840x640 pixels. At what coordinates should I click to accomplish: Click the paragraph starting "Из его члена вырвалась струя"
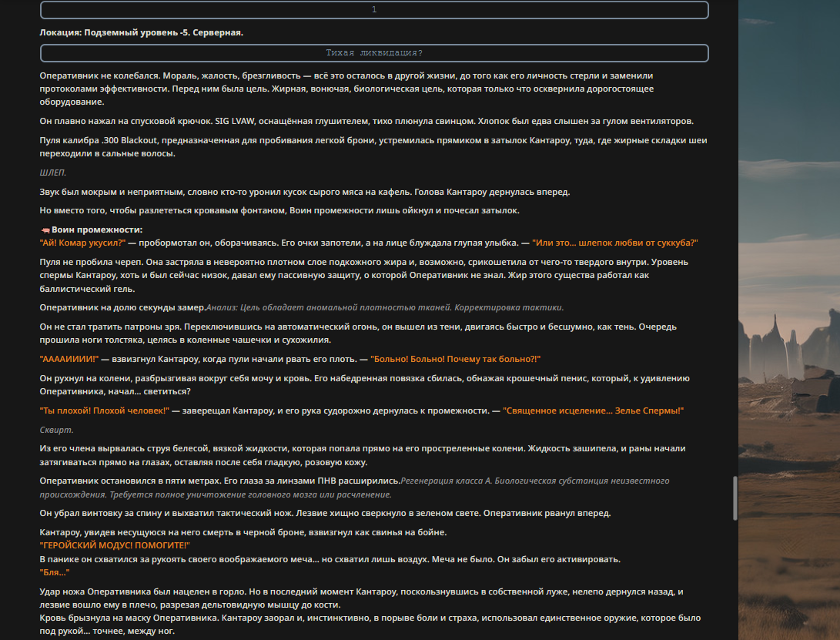tap(363, 456)
